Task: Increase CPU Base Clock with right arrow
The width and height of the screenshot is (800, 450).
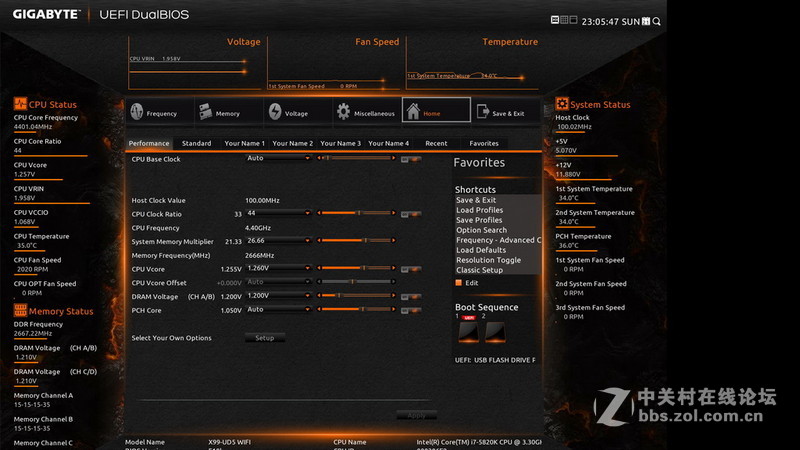Action: 393,158
